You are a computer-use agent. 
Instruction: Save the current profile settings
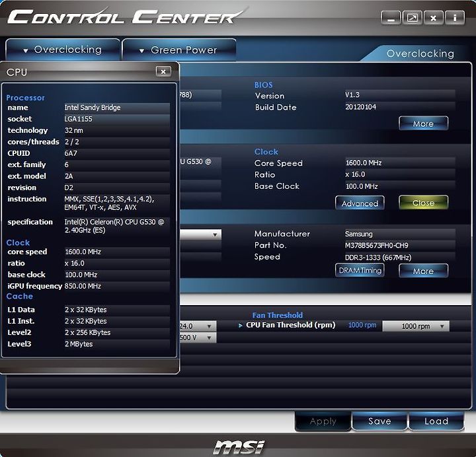(x=379, y=421)
